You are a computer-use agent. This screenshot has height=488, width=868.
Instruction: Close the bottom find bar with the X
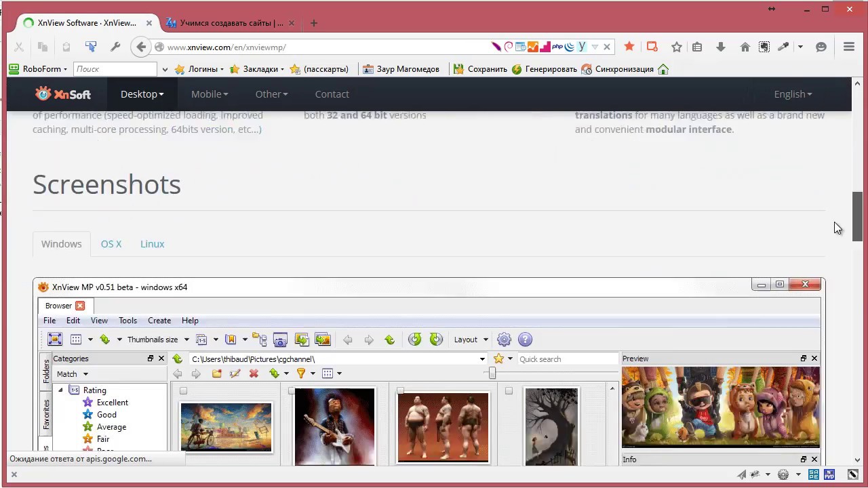pos(14,474)
